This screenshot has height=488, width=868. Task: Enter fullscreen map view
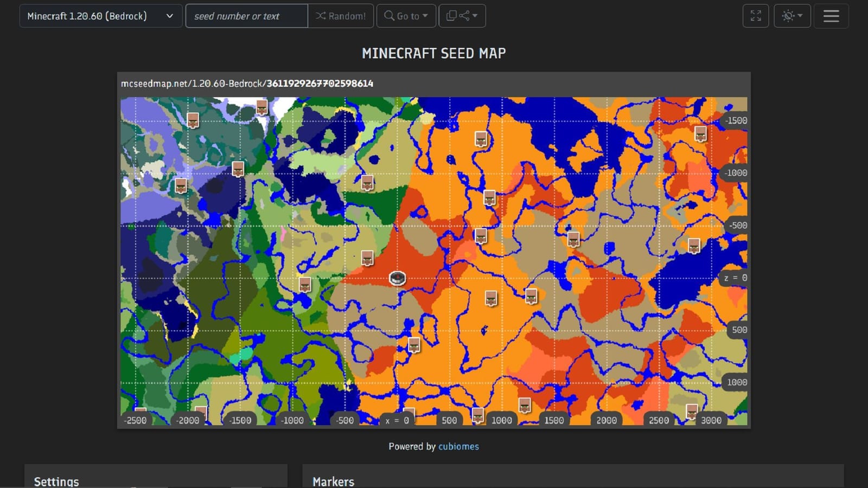coord(755,16)
